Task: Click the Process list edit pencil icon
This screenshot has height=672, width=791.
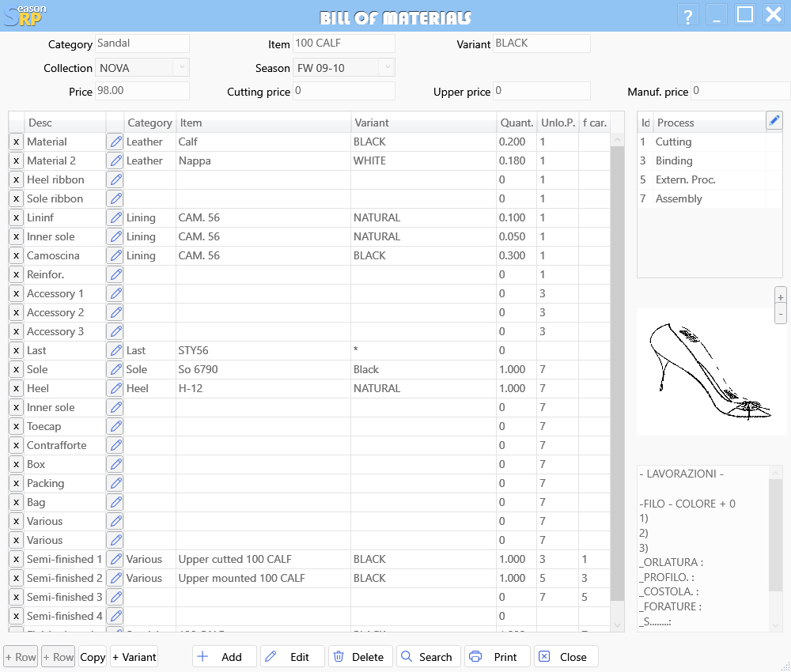Action: click(774, 120)
